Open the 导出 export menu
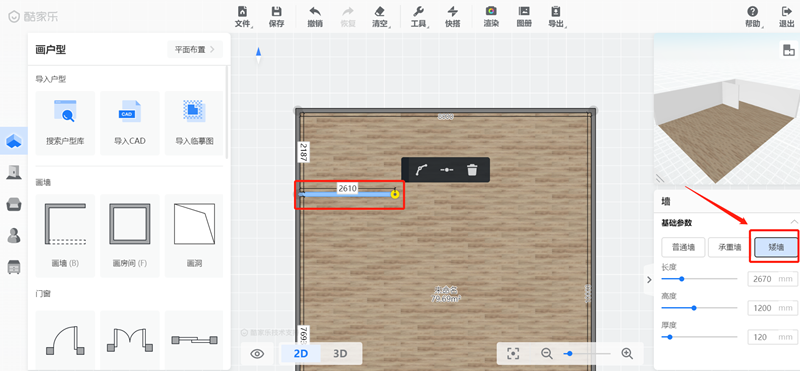The image size is (800, 371). click(x=556, y=17)
